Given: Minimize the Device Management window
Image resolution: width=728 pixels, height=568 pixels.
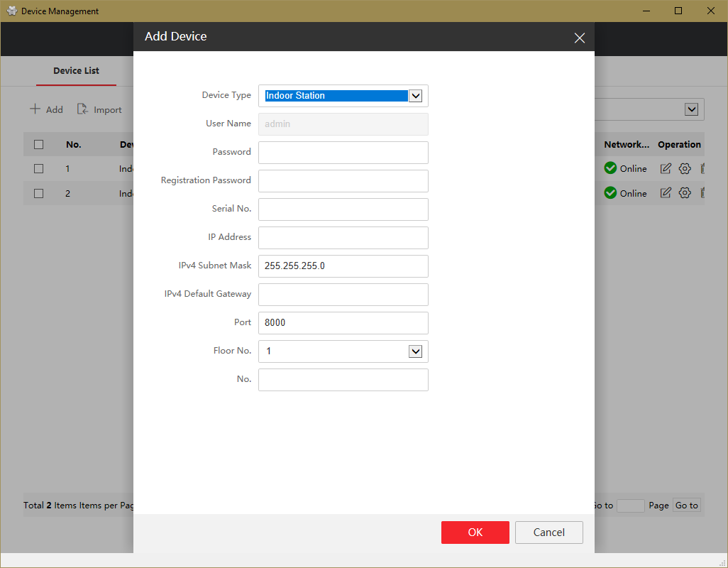Looking at the screenshot, I should pyautogui.click(x=646, y=11).
